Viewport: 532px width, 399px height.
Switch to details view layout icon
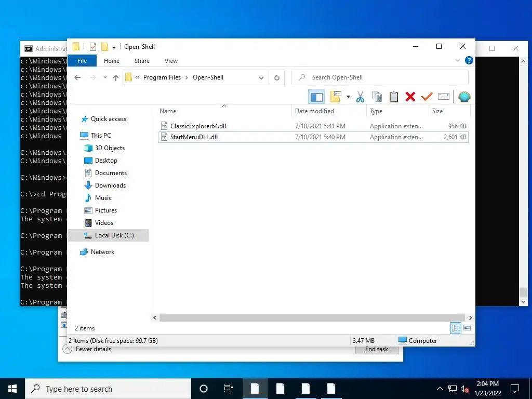(x=456, y=328)
